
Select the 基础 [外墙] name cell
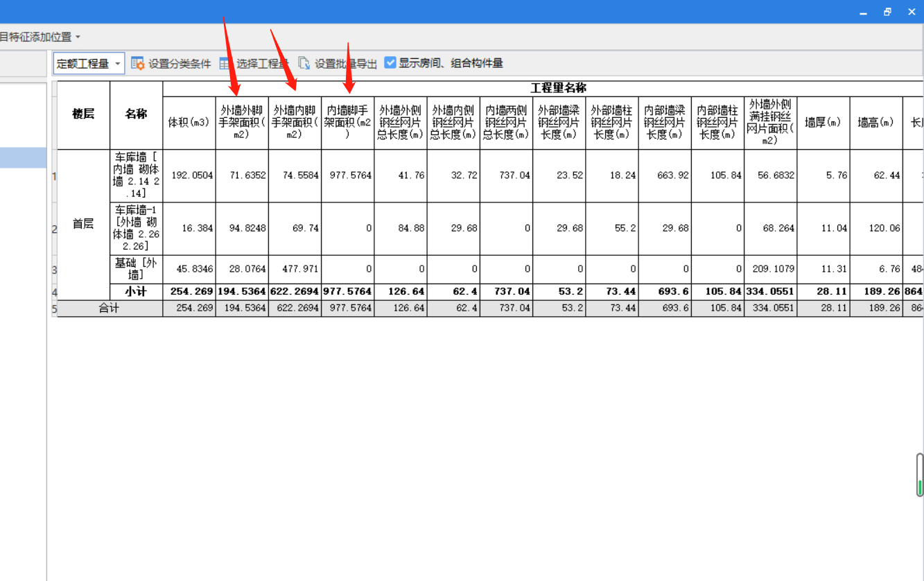point(137,269)
